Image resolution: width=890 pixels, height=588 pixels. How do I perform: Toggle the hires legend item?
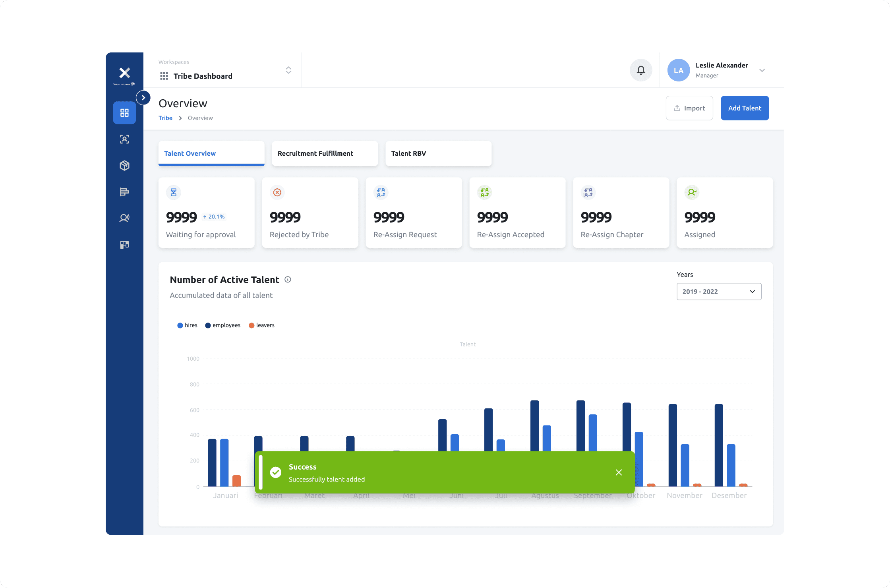point(187,325)
